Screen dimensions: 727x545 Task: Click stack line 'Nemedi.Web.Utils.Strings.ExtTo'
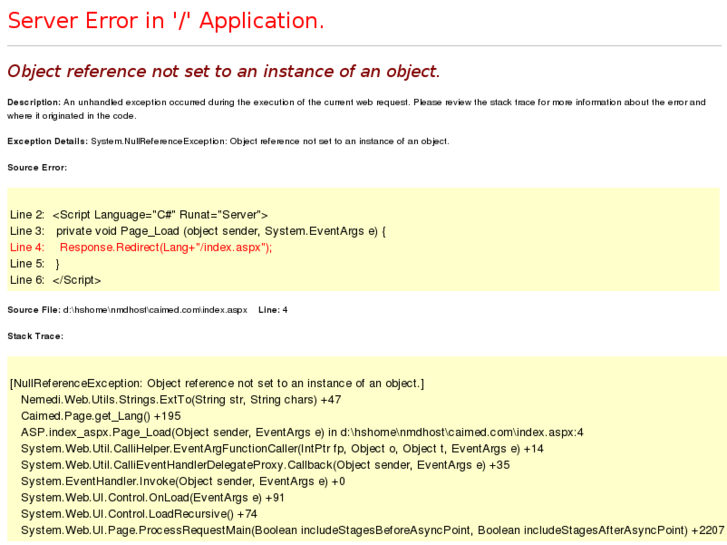[181, 400]
